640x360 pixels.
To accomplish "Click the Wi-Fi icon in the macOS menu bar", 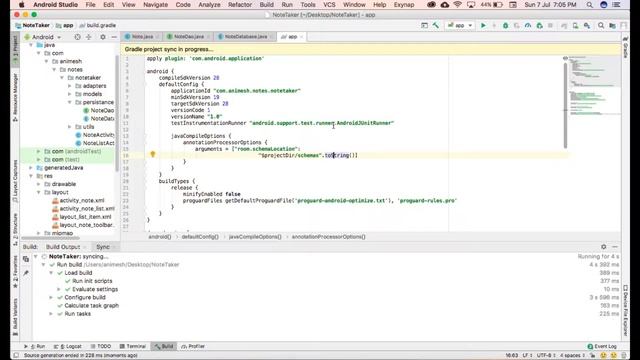I will click(458, 5).
